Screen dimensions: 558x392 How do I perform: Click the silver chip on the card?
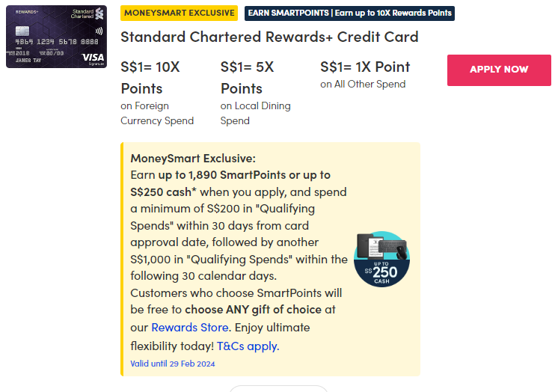click(22, 32)
